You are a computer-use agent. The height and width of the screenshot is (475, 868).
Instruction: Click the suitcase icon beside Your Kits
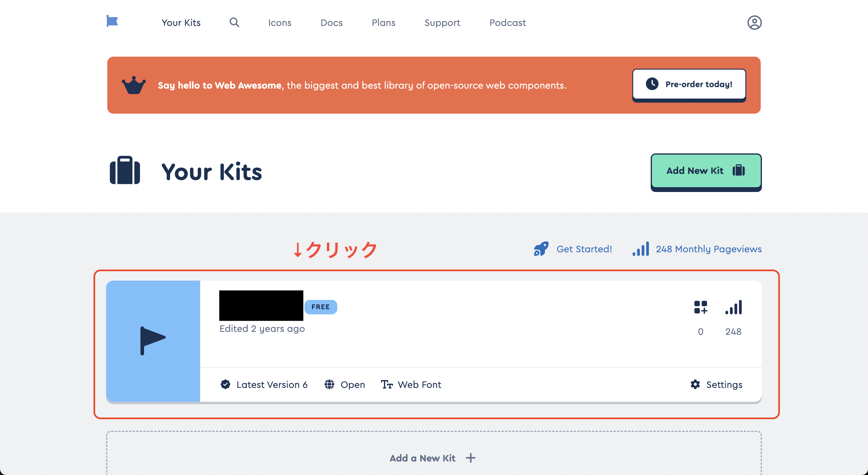pyautogui.click(x=125, y=171)
